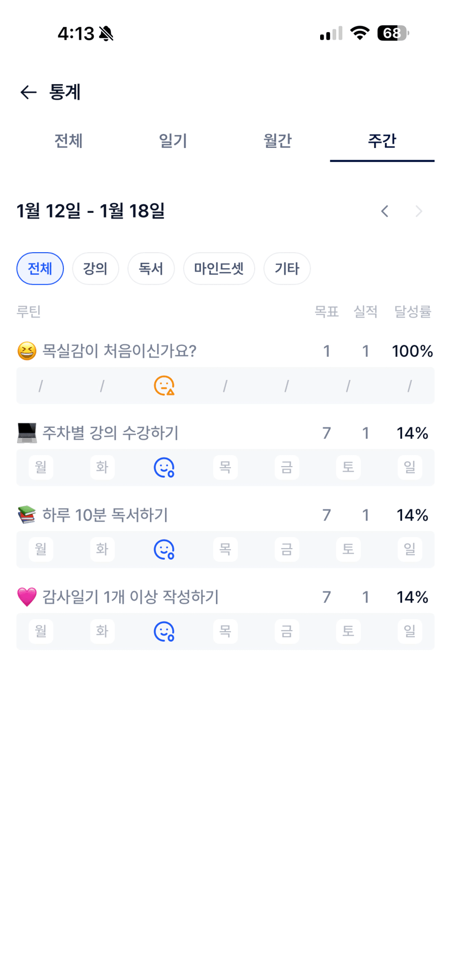Go to next week with right chevron
Viewport: 451px width, 980px height.
click(419, 211)
